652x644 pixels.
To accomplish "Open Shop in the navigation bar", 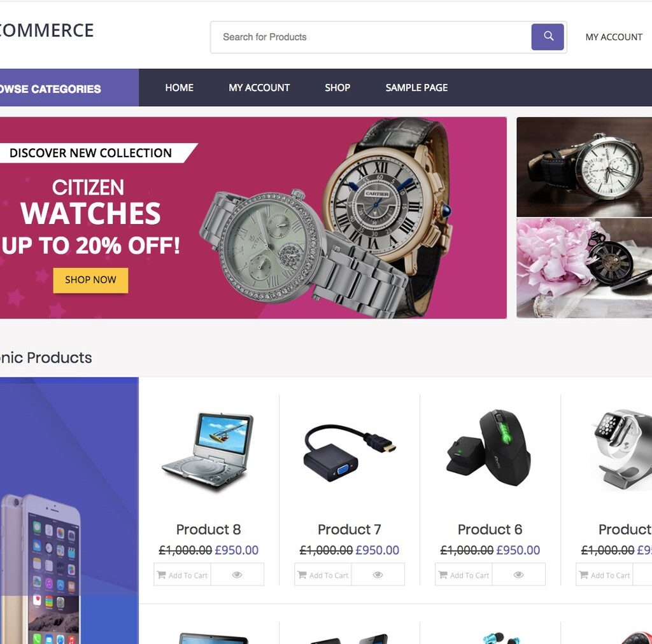I will (x=337, y=88).
